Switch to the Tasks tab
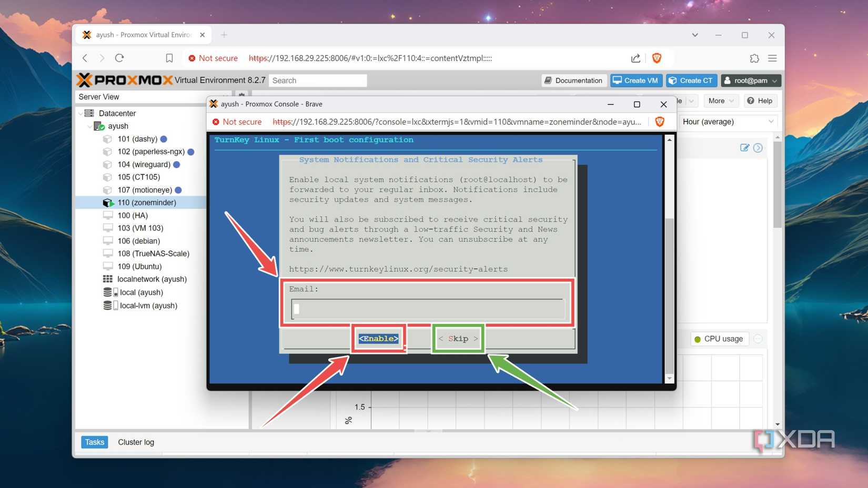868x488 pixels. (95, 442)
